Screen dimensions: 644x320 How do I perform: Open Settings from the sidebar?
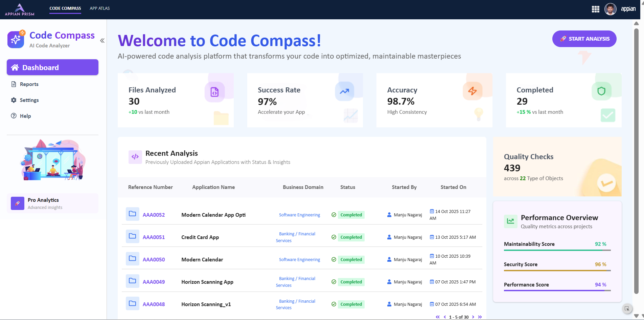pyautogui.click(x=29, y=100)
